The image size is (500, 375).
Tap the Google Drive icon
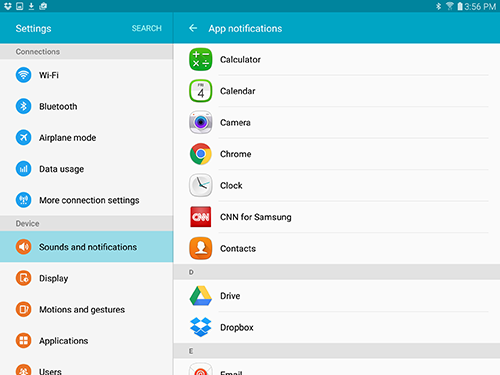click(x=201, y=296)
